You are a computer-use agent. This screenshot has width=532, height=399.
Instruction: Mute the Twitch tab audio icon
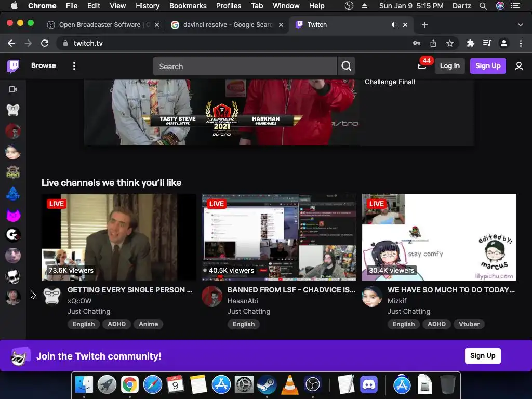pyautogui.click(x=394, y=25)
